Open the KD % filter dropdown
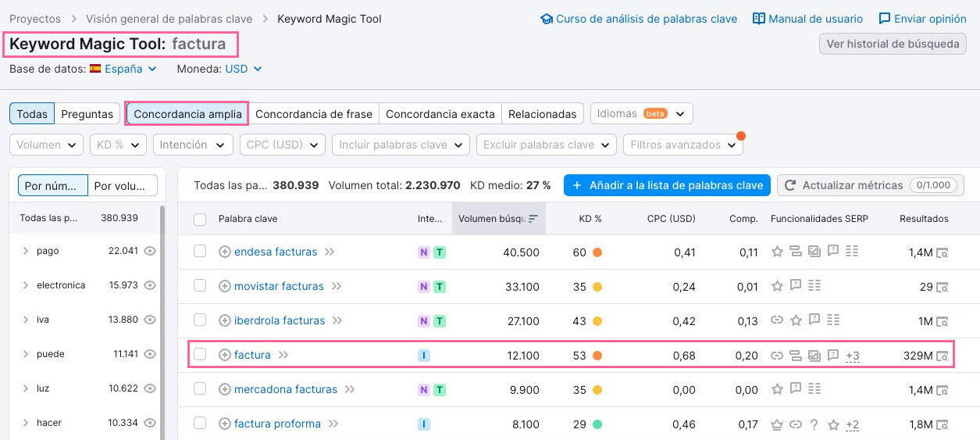This screenshot has height=440, width=980. click(118, 145)
